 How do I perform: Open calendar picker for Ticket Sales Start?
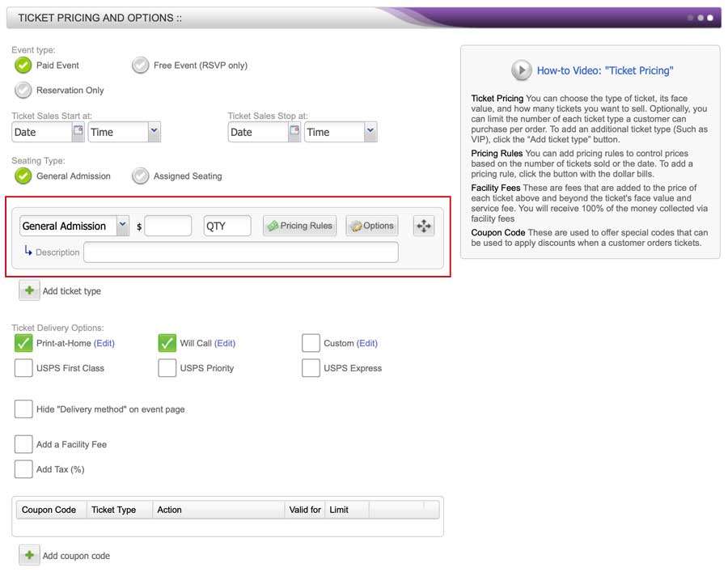click(78, 131)
